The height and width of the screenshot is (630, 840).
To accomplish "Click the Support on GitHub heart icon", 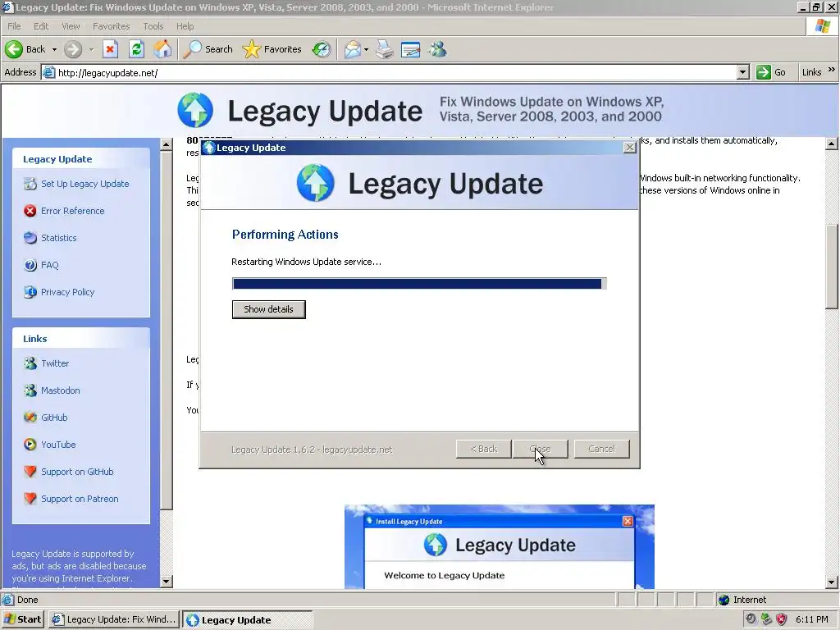I will (x=30, y=472).
